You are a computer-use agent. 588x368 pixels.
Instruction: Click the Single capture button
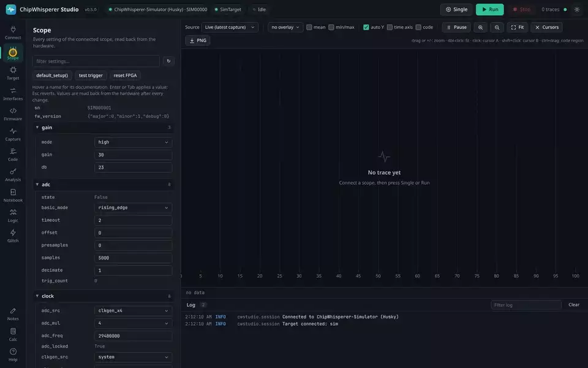coord(456,9)
